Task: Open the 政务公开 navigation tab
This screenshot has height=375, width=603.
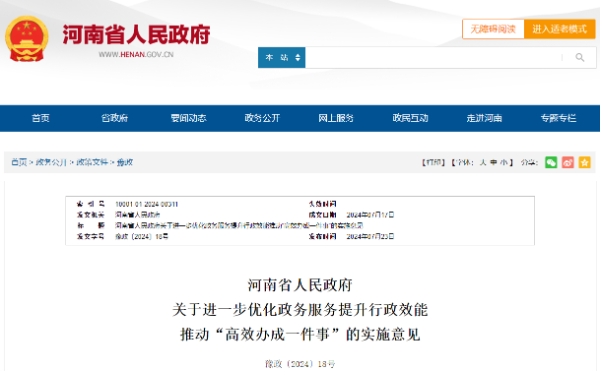Action: (262, 118)
